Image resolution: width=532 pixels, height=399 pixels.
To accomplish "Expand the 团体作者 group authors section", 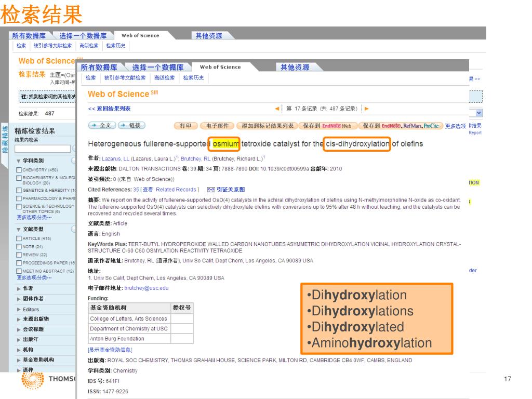I will click(x=19, y=299).
